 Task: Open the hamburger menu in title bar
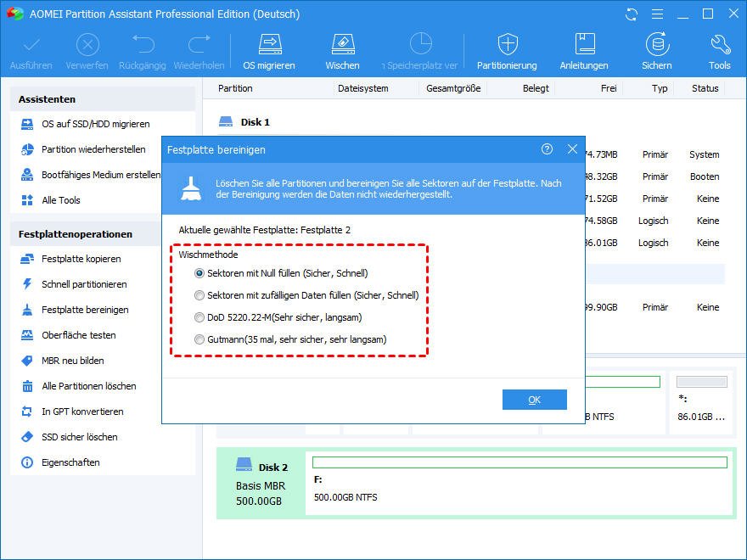point(657,14)
